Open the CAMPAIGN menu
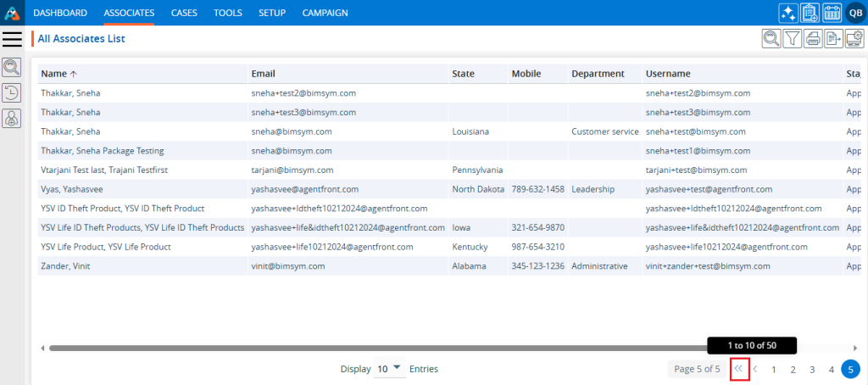Screen dimensions: 868x385 coord(326,13)
